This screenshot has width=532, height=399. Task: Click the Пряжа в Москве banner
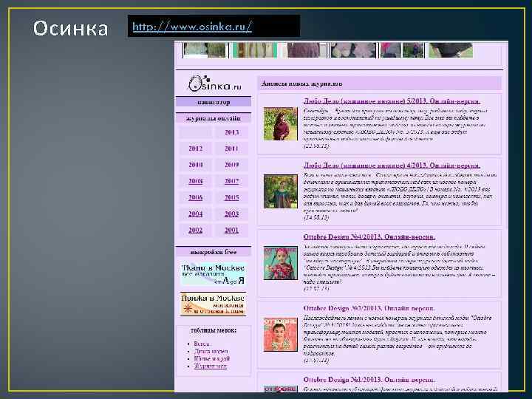pos(213,304)
